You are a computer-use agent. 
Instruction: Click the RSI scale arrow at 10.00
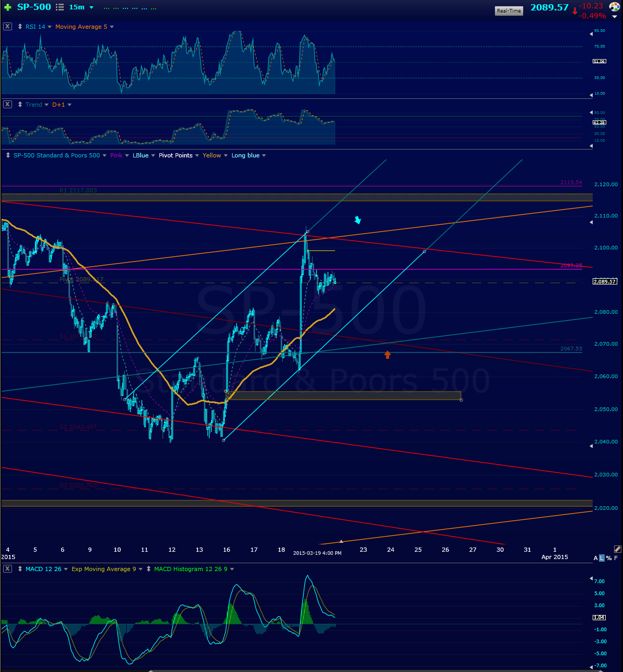591,95
